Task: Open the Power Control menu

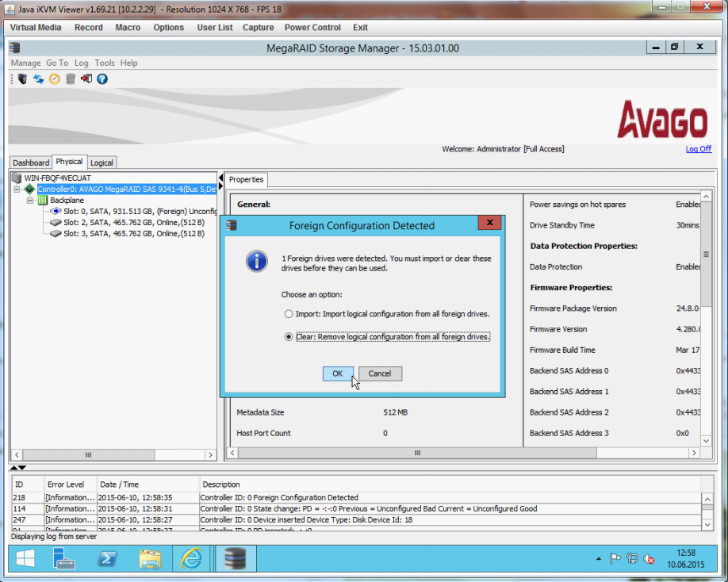Action: (312, 27)
